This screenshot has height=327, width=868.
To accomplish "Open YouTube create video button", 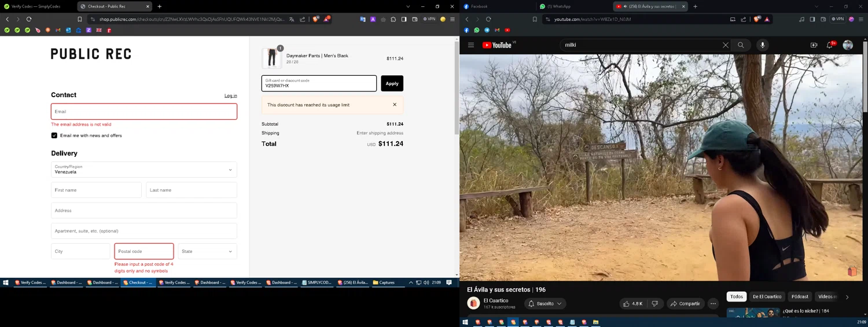I will tap(814, 45).
